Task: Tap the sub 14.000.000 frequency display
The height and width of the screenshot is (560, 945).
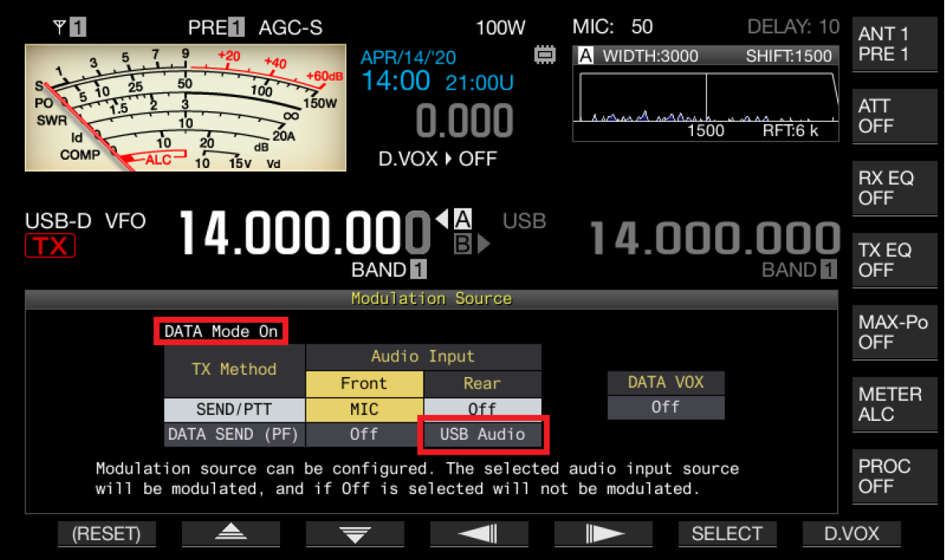Action: pos(715,238)
